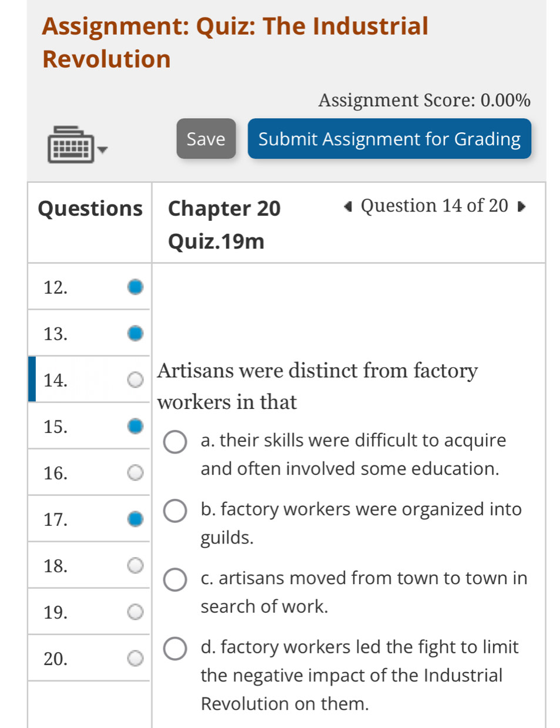Jump to question 18 in the list

(55, 565)
